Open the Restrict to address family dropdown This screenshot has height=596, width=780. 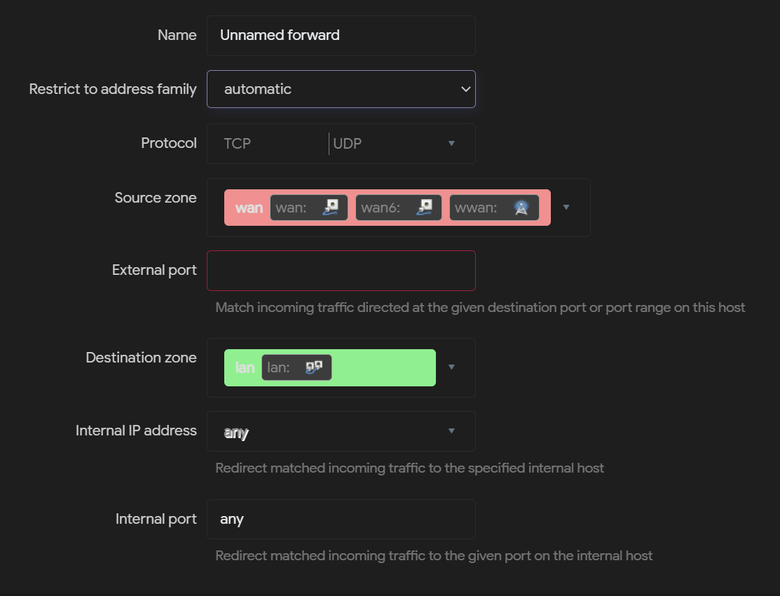(341, 89)
